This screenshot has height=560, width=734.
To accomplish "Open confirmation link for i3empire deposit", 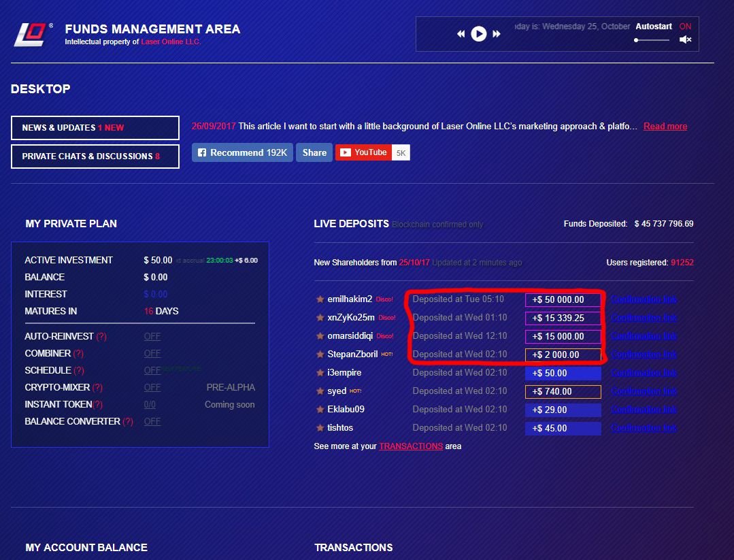I will (x=644, y=373).
